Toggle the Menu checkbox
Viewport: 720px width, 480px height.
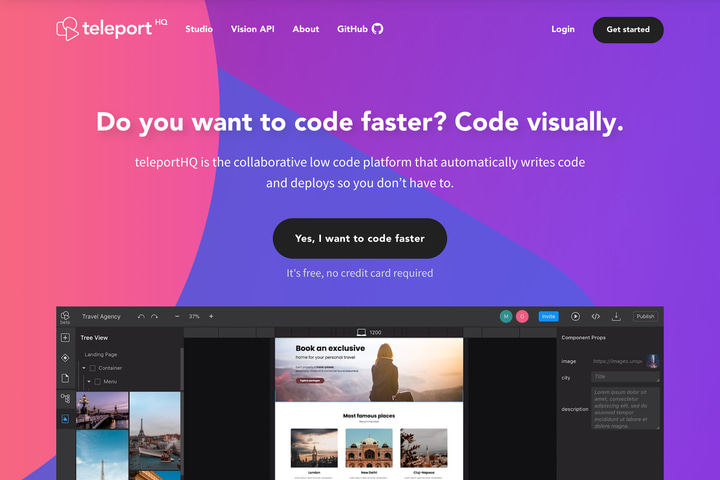coord(97,381)
